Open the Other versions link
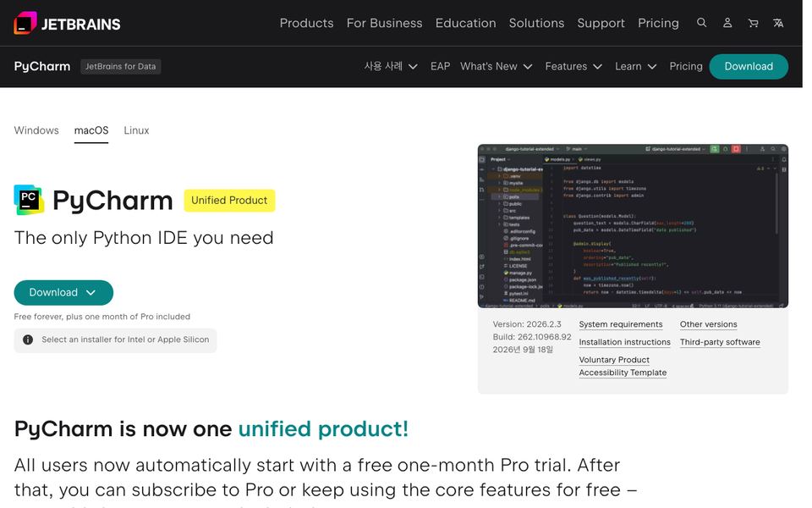Screen dimensions: 812x508 pos(709,324)
